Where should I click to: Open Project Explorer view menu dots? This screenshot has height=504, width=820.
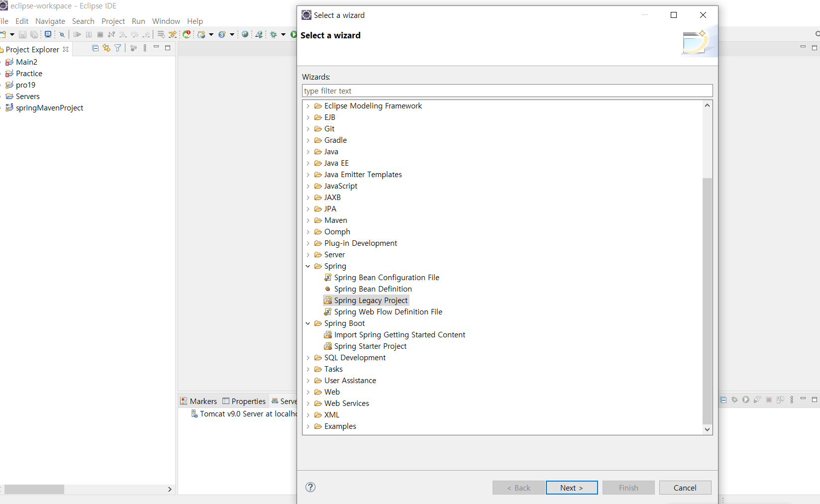pos(145,48)
